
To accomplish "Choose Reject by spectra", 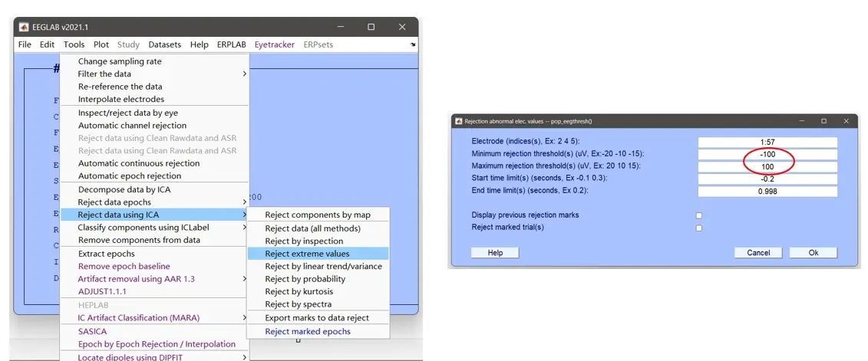I will pyautogui.click(x=318, y=304).
